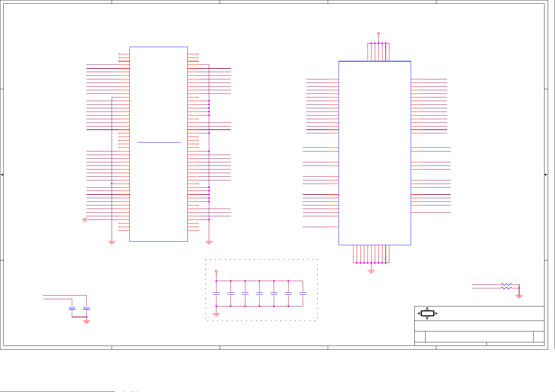Click the company logo in the title block
Viewport: 555px width, 392px height.
427,313
